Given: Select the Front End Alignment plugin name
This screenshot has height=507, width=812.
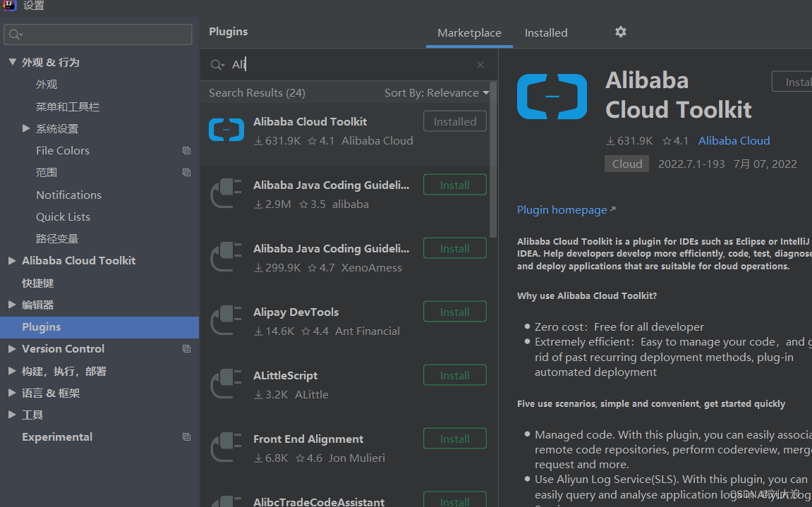Looking at the screenshot, I should pos(308,439).
